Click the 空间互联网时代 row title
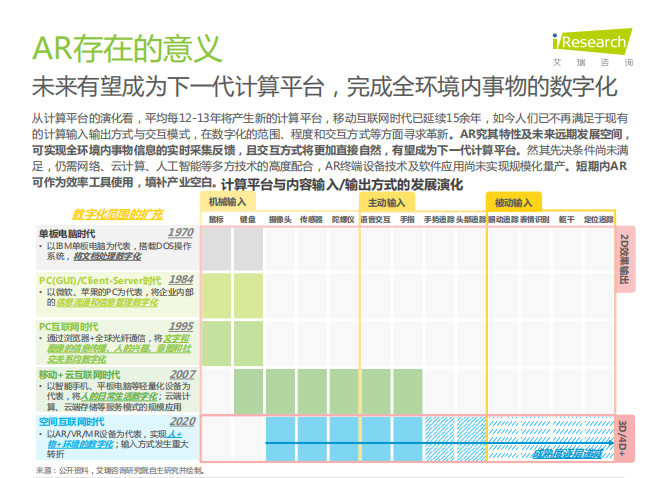 coord(71,422)
